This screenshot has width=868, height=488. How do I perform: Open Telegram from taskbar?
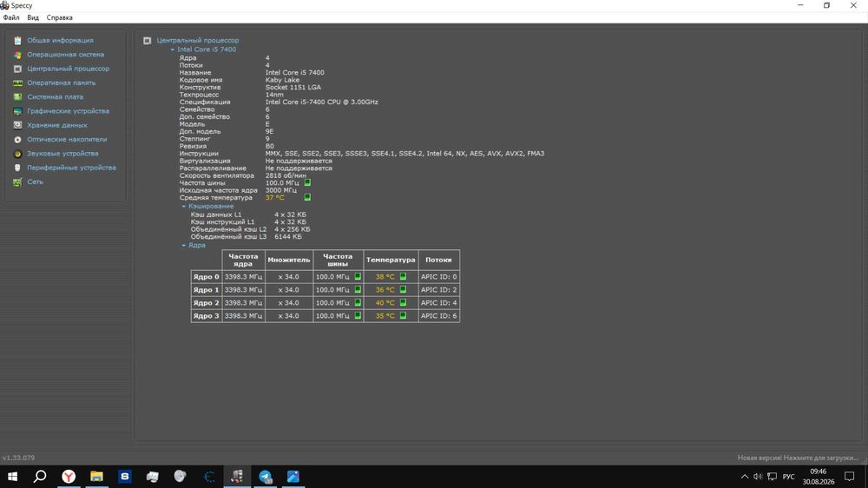266,477
